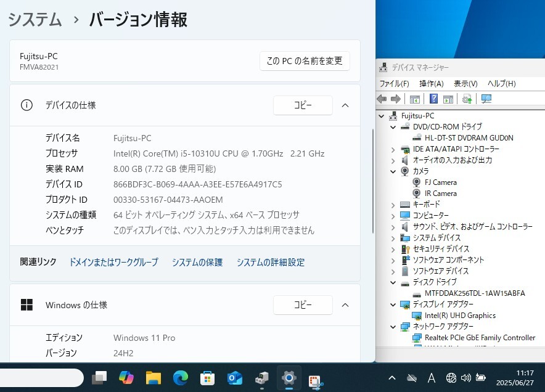Viewport: 545px width, 392px height.
Task: Open Microsoft Store from the taskbar
Action: pyautogui.click(x=207, y=377)
